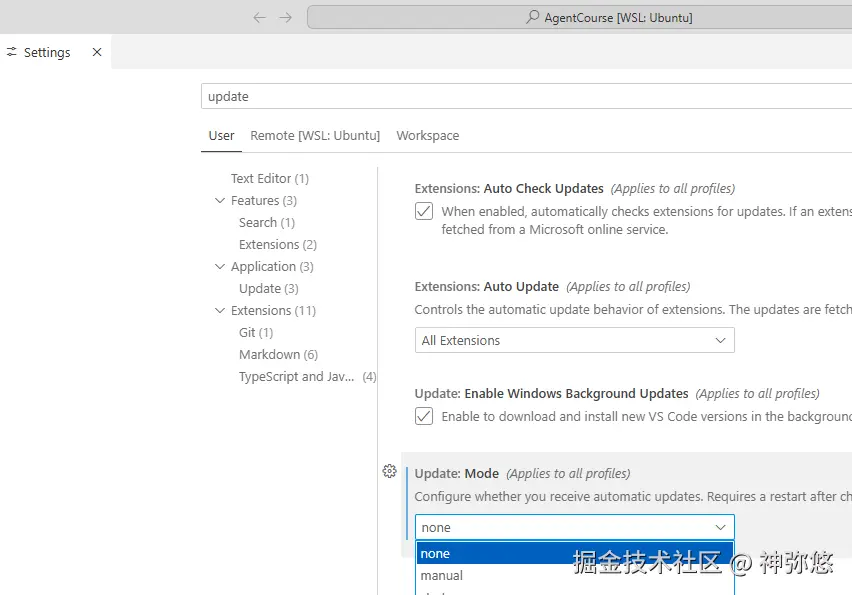Image resolution: width=852 pixels, height=595 pixels.
Task: Open the Auto Update 'All Extensions' dropdown
Action: pyautogui.click(x=574, y=340)
